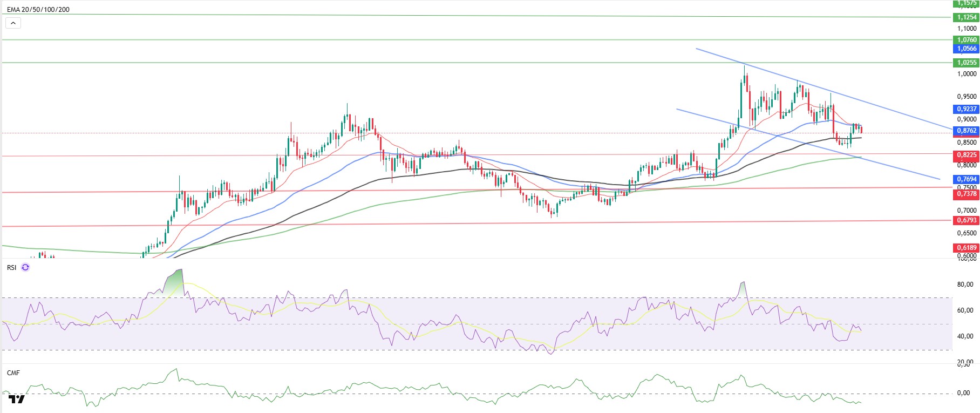Click the red 0,7378 price label

pos(966,194)
